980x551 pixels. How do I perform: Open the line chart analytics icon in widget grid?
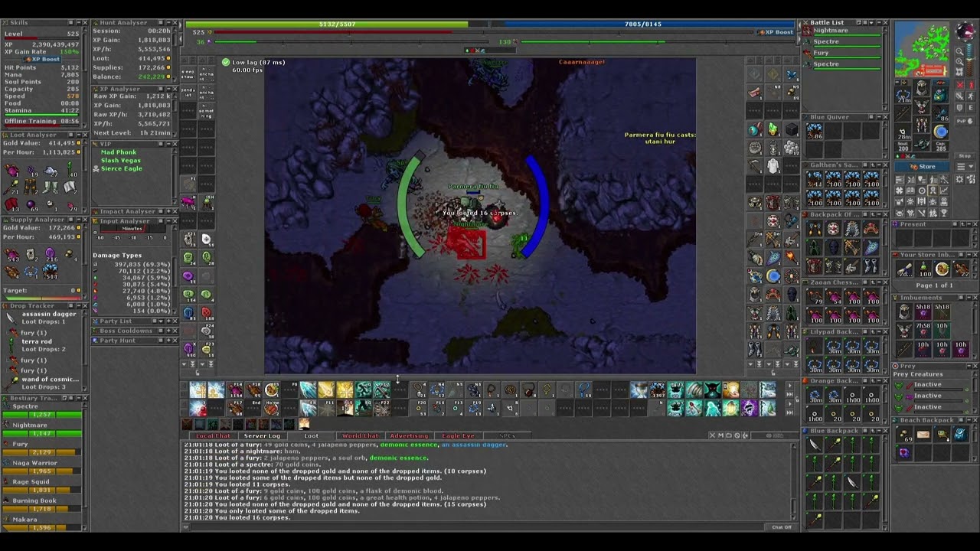[x=943, y=190]
